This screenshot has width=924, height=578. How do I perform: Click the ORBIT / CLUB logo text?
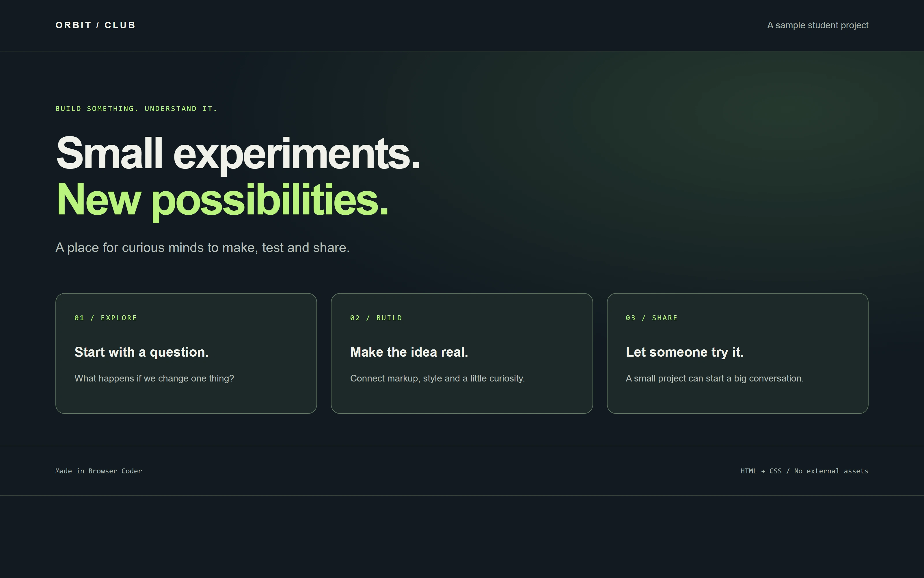[96, 25]
